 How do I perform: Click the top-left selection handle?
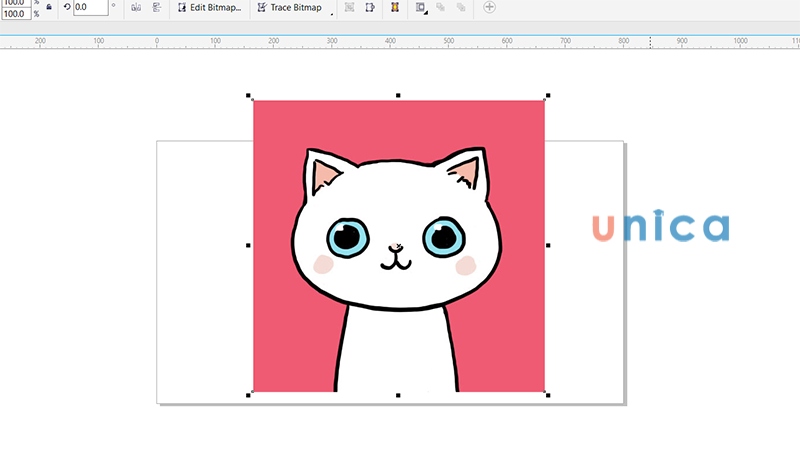[249, 96]
